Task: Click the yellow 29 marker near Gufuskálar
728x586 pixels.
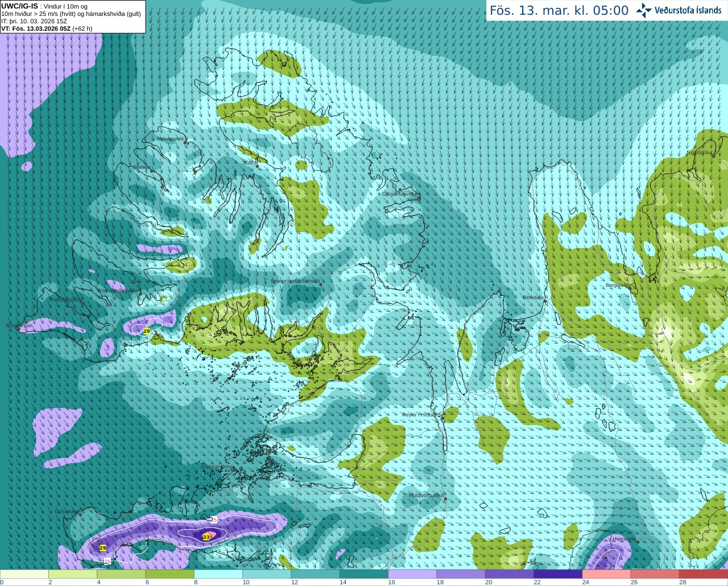Action: [x=103, y=548]
